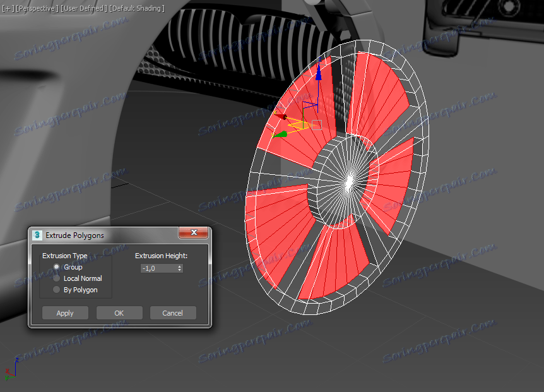This screenshot has width=544, height=392.
Task: Click the 3ds Max icon in dialog title
Action: (37, 235)
